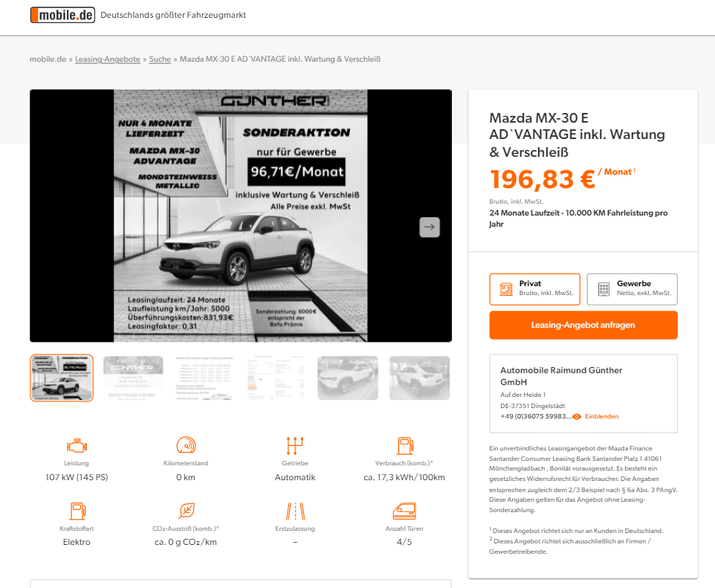Click the +49 (0)36075 59983 phone number
The image size is (715, 588).
click(535, 416)
